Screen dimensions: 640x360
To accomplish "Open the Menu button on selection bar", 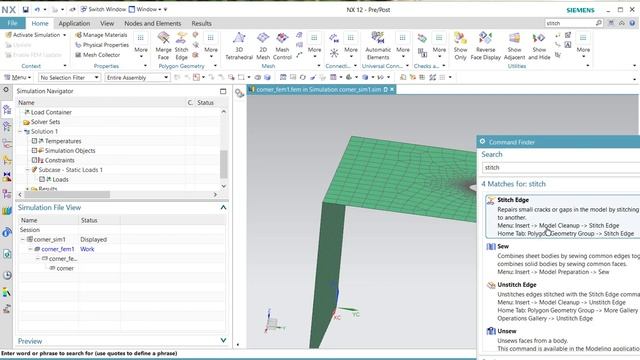I will click(x=17, y=77).
